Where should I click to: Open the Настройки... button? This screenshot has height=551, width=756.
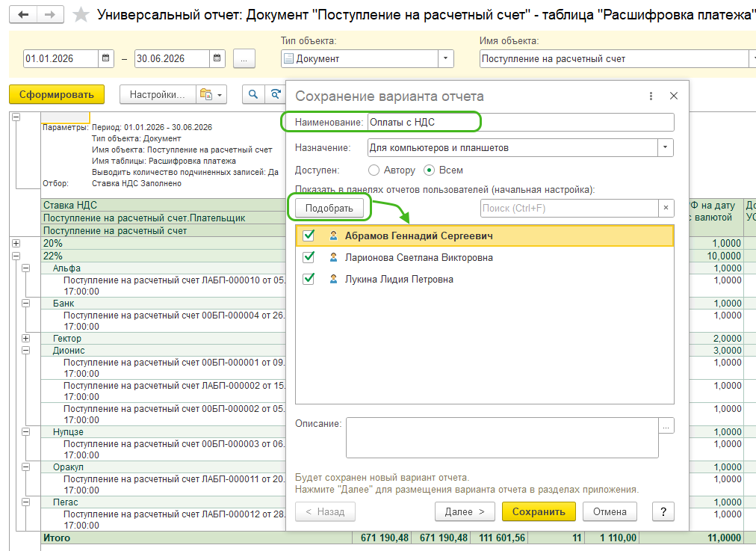157,94
